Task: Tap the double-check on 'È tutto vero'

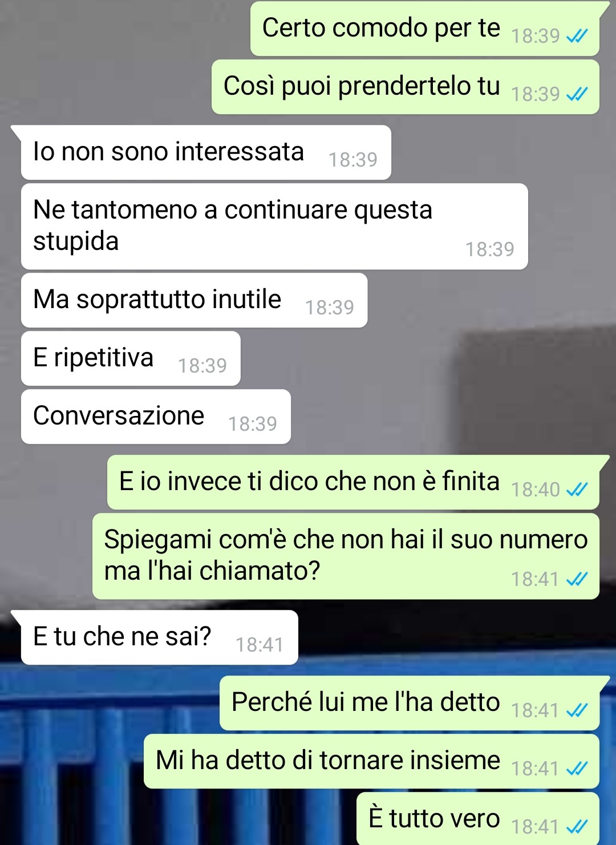Action: (577, 827)
